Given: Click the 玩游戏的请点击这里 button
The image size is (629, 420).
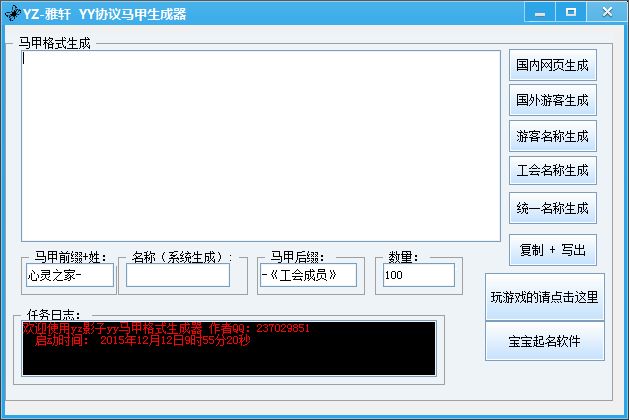Looking at the screenshot, I should pos(545,297).
